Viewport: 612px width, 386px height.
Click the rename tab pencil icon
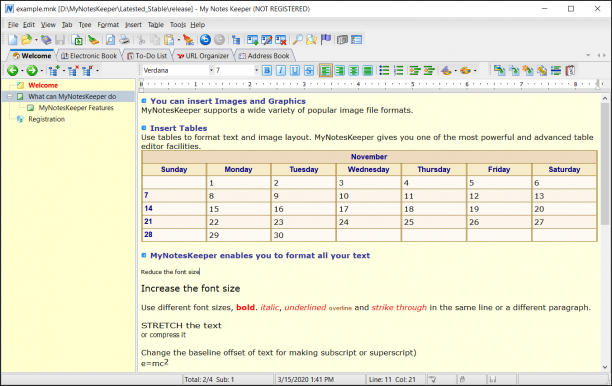click(x=267, y=40)
